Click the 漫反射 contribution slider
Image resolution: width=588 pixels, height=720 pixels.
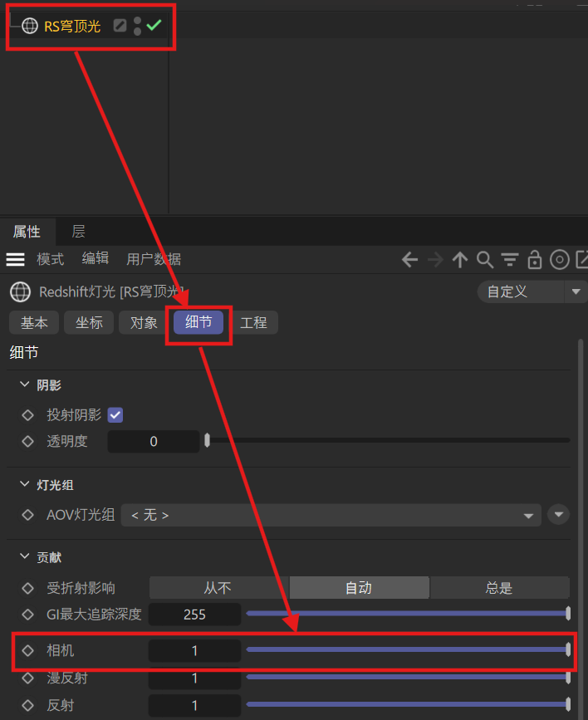[408, 677]
